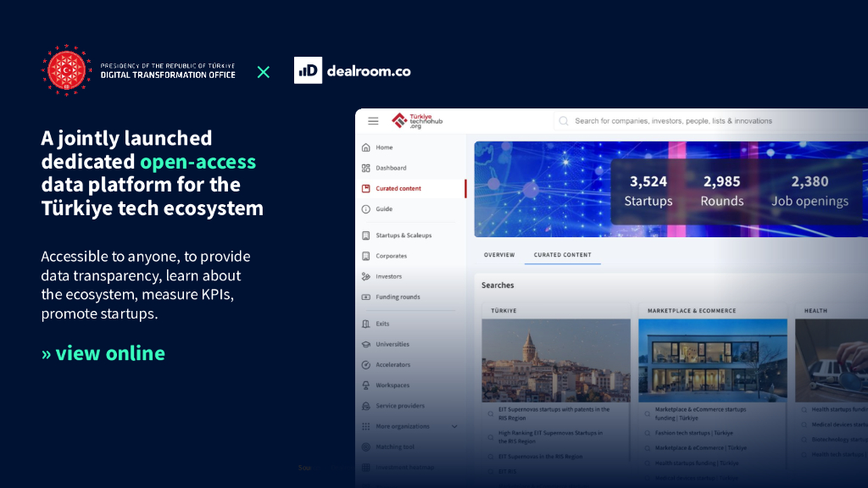Open High Ranking EIT Supernovas Startups search
Viewport: 868px width, 488px height.
tap(550, 437)
